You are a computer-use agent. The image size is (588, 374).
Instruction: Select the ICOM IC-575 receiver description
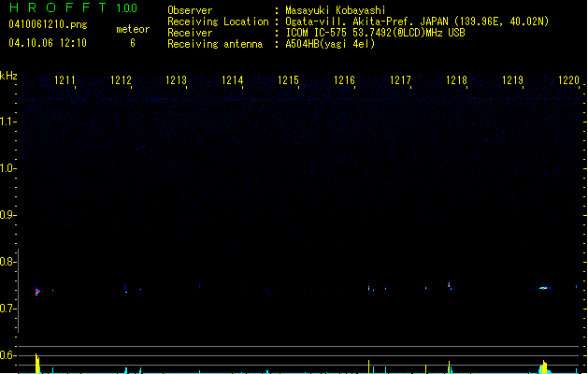click(x=376, y=33)
